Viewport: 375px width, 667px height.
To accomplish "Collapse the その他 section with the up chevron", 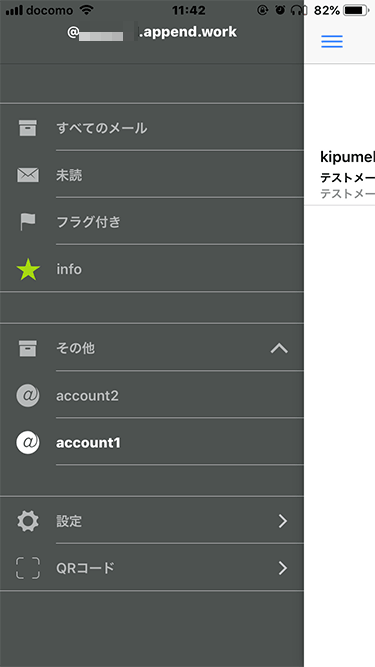I will coord(279,349).
